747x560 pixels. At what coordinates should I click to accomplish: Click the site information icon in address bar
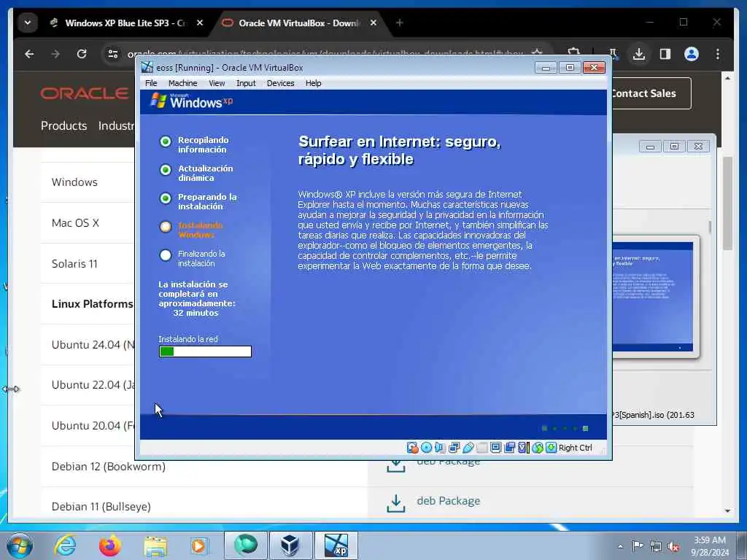point(113,54)
